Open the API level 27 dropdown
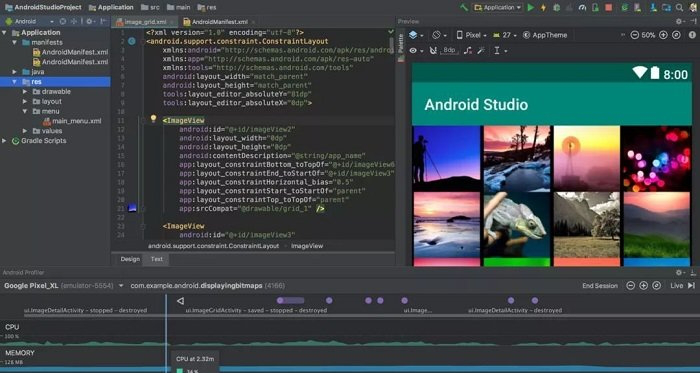Viewport: 700px width, 387px height. (505, 35)
